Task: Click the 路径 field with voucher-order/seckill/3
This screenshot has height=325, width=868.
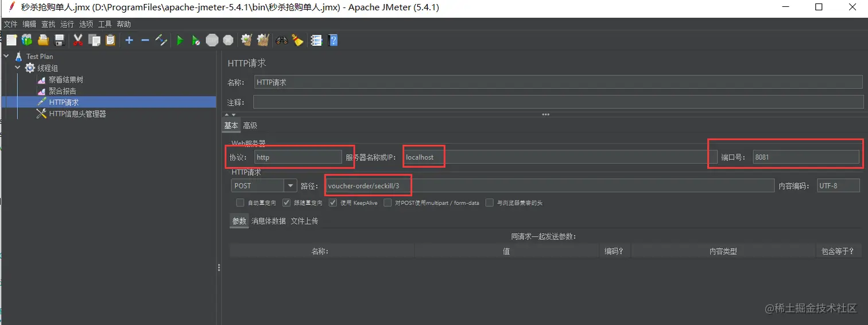Action: [550, 185]
